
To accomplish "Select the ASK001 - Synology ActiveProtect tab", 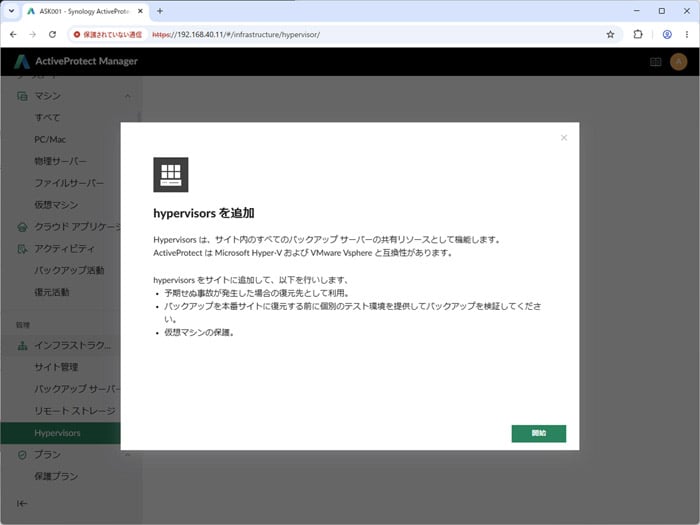I will (x=85, y=11).
